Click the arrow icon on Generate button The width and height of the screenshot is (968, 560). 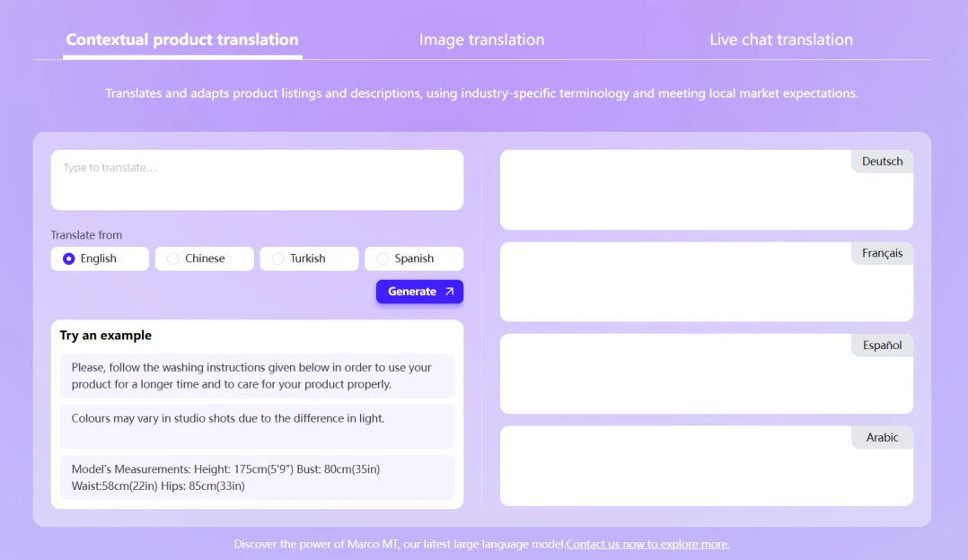[x=449, y=292]
